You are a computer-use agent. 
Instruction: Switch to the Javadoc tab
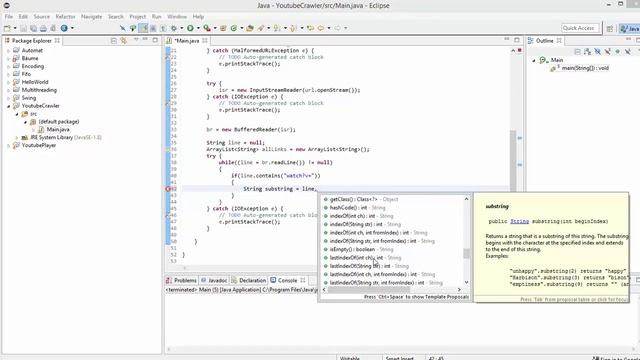214,280
